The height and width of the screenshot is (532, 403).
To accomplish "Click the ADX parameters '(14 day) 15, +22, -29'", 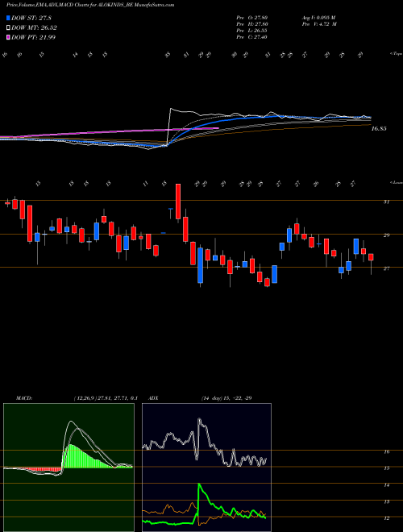I will coord(226,398).
